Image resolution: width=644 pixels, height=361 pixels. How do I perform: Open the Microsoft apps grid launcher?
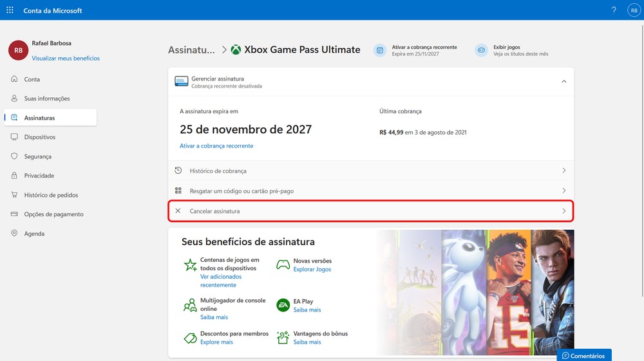10,10
